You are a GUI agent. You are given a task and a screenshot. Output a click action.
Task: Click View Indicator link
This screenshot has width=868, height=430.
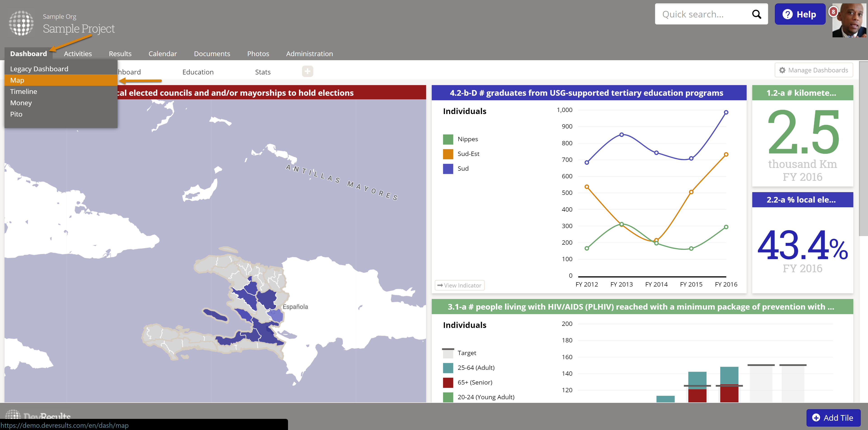pyautogui.click(x=459, y=285)
